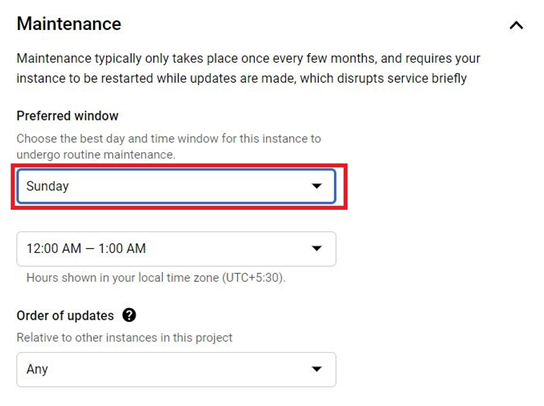This screenshot has width=544, height=406.
Task: Click the word Any in the order field
Action: tap(37, 370)
